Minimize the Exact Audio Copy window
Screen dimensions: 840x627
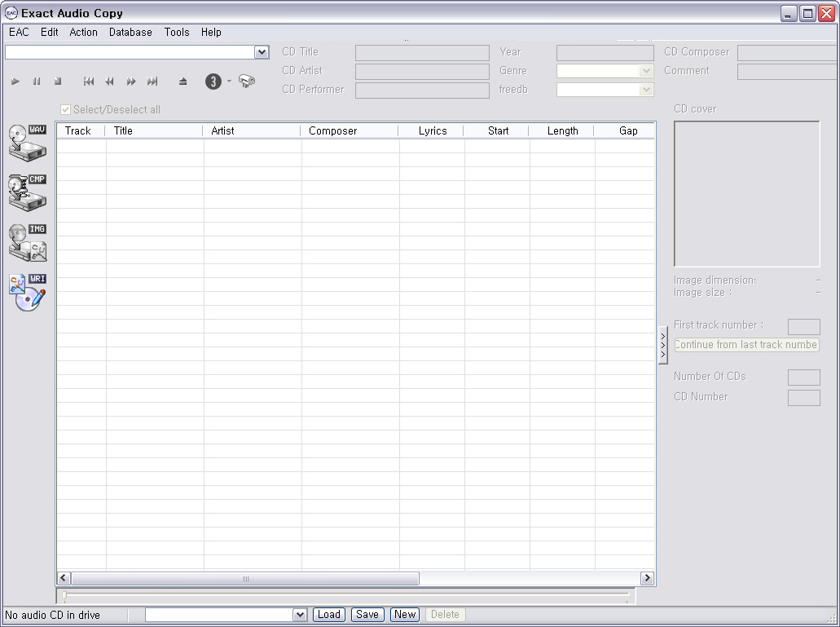[788, 13]
